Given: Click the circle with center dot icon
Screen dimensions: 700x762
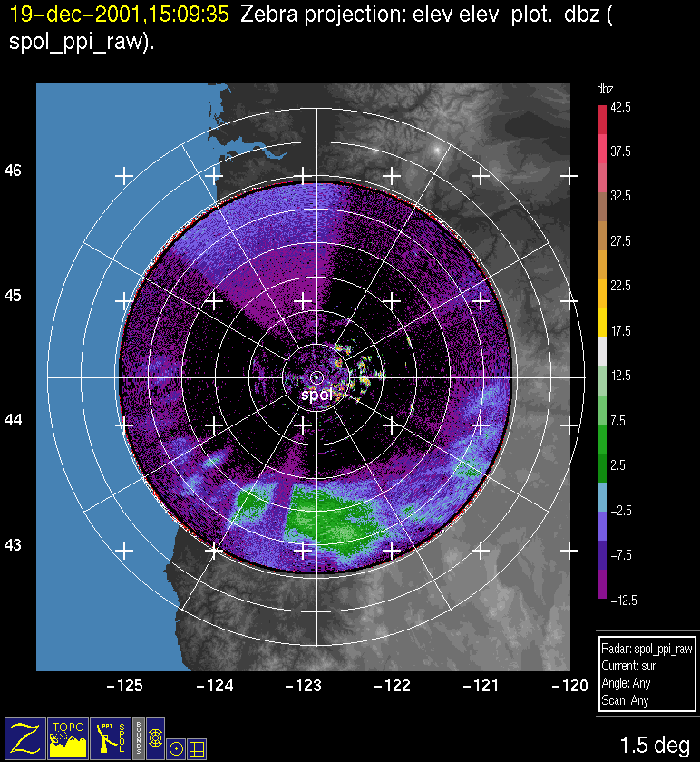Looking at the screenshot, I should (x=177, y=748).
